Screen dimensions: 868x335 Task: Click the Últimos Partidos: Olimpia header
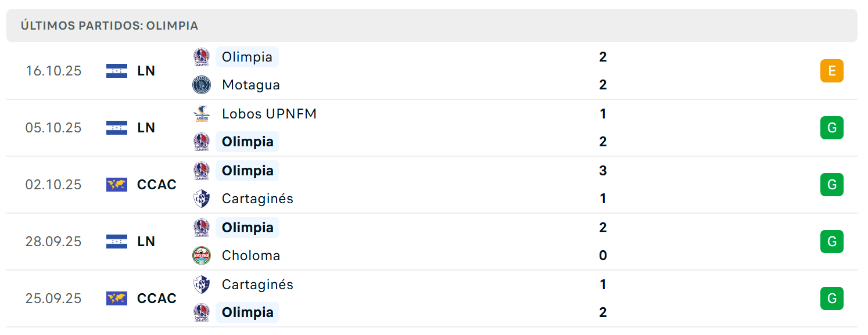[109, 26]
